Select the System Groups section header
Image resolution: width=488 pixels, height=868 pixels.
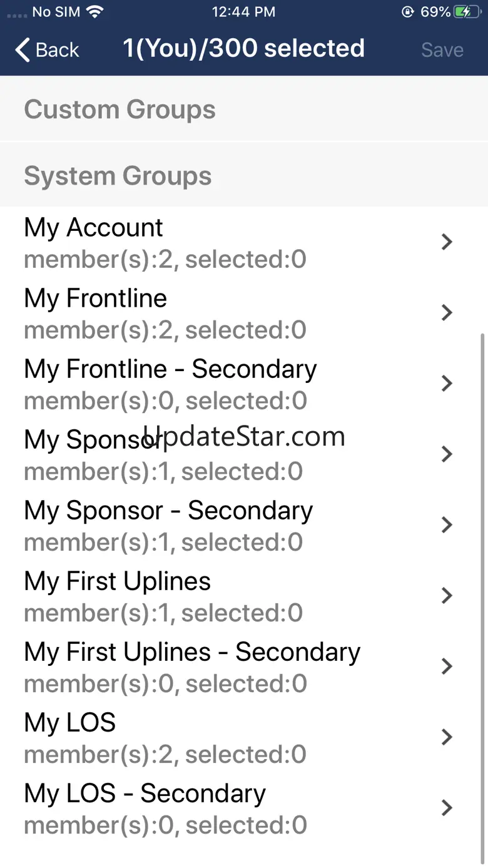[118, 176]
